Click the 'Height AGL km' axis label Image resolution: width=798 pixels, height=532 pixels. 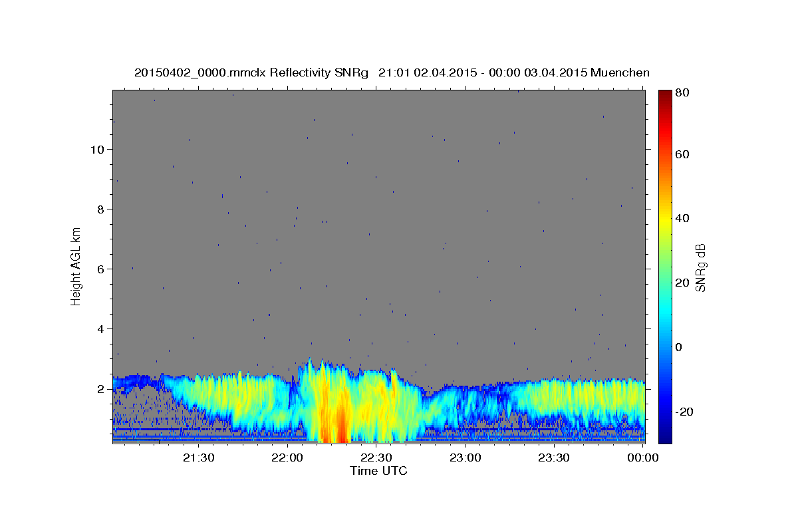76,267
